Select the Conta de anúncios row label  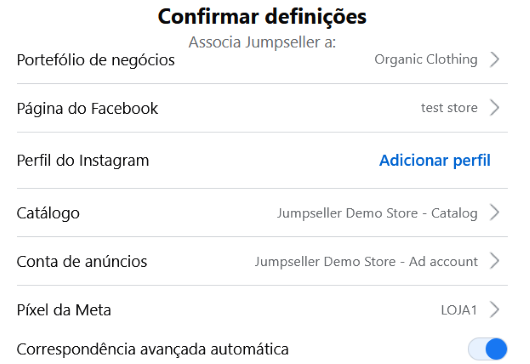[x=82, y=262]
